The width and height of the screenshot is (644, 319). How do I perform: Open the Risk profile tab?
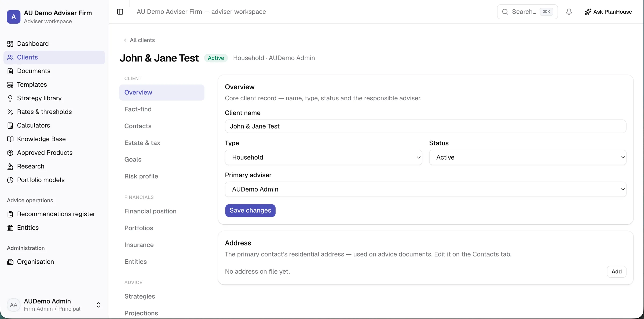pos(162,177)
